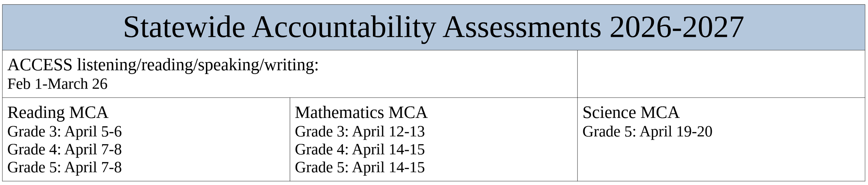
Task: Click the Science MCA heading
Action: [631, 113]
